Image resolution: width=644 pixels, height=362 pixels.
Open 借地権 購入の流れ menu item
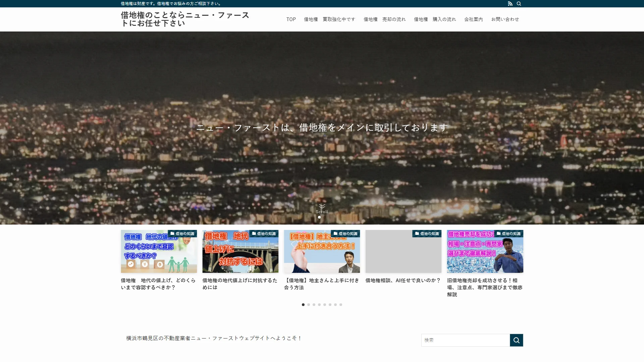[435, 19]
